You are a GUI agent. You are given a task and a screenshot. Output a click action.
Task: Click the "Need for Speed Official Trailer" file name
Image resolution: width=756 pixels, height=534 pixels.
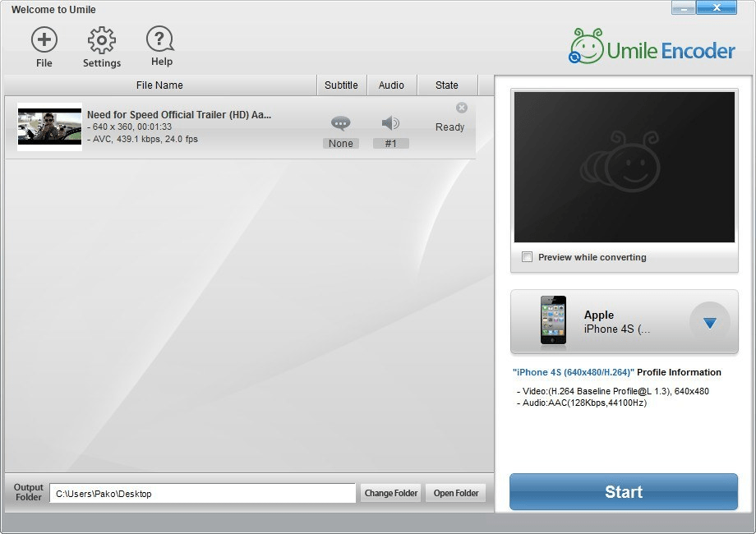point(179,115)
